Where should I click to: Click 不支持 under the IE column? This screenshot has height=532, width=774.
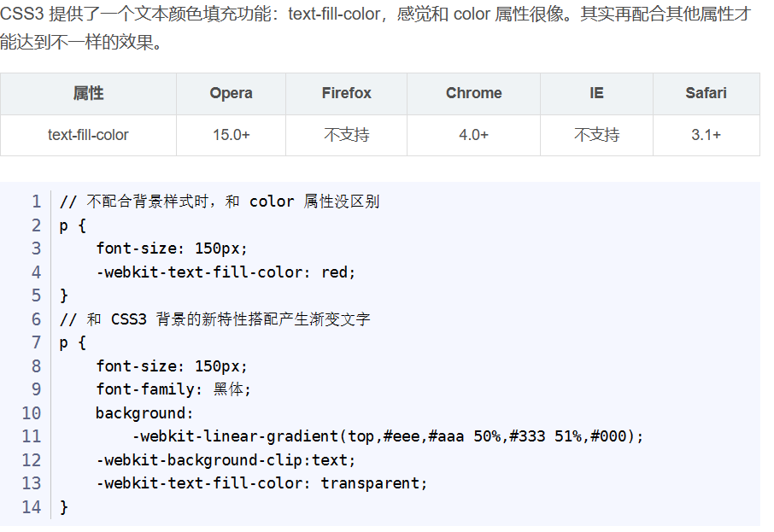tap(597, 135)
